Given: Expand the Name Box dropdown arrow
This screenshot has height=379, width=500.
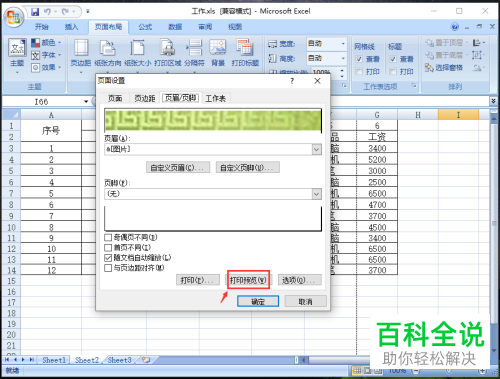Looking at the screenshot, I should click(86, 101).
